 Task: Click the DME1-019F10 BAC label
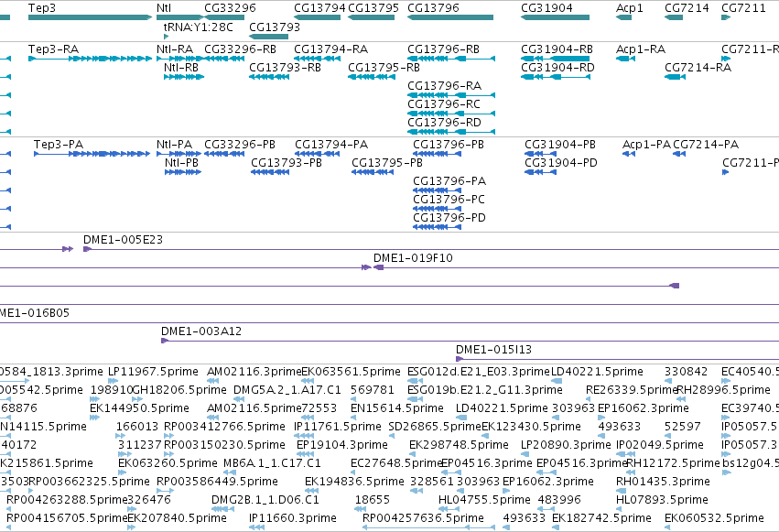(x=413, y=258)
